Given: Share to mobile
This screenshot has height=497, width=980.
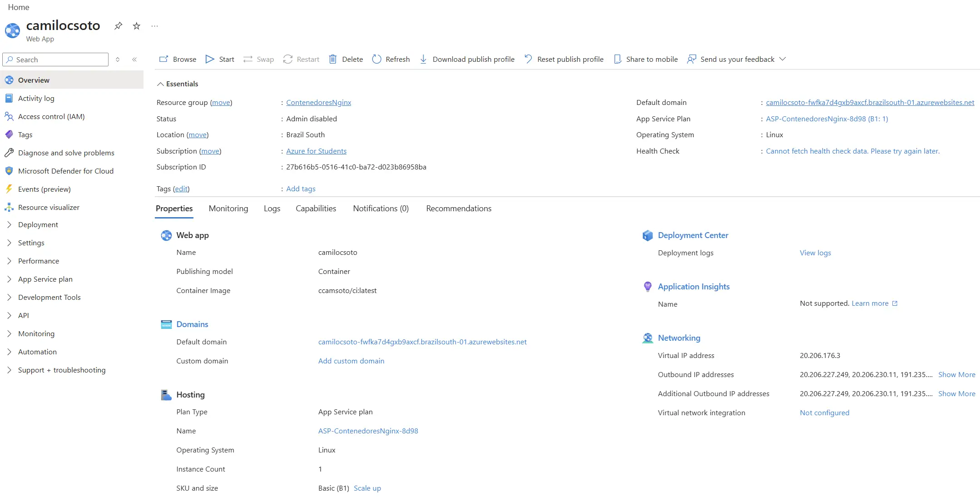Looking at the screenshot, I should click(x=645, y=59).
